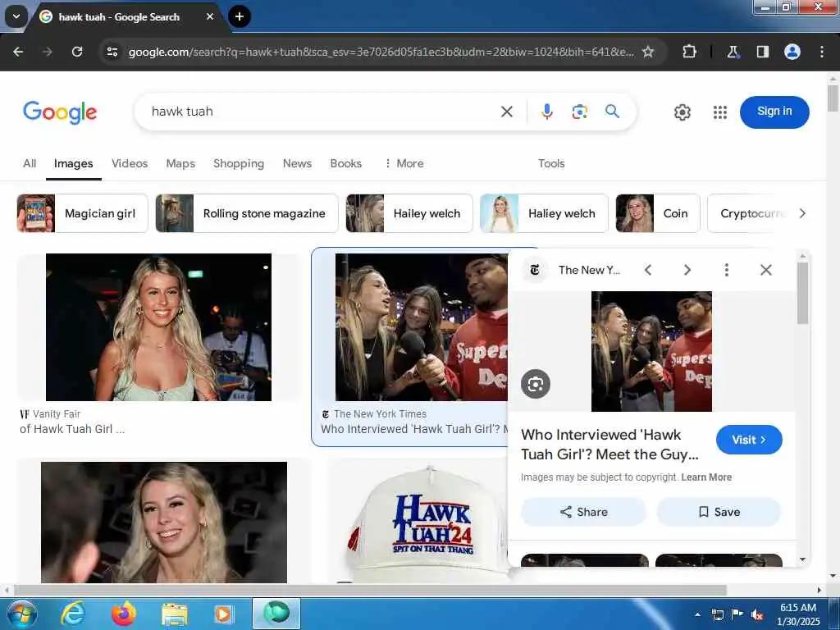The image size is (840, 630).
Task: Clear the search box text
Action: pos(506,112)
